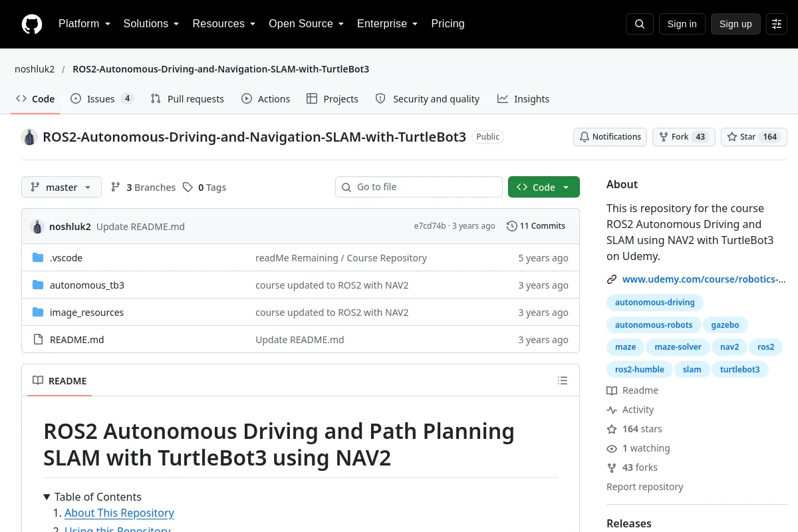Open the Pull requests tab
Image resolution: width=798 pixels, height=532 pixels.
tap(188, 99)
